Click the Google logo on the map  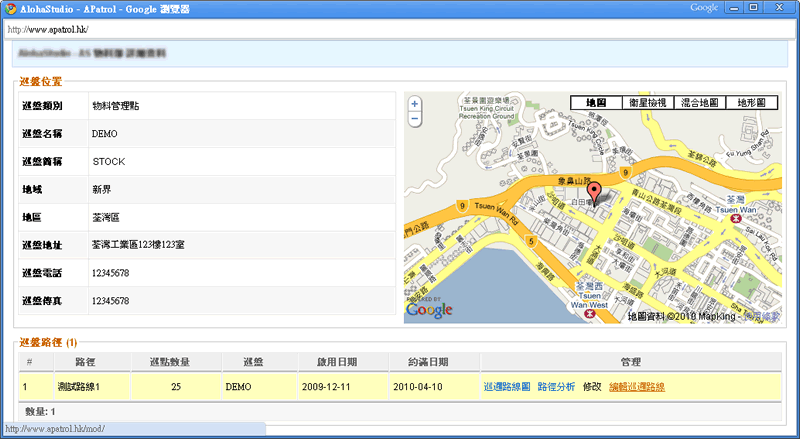click(429, 310)
